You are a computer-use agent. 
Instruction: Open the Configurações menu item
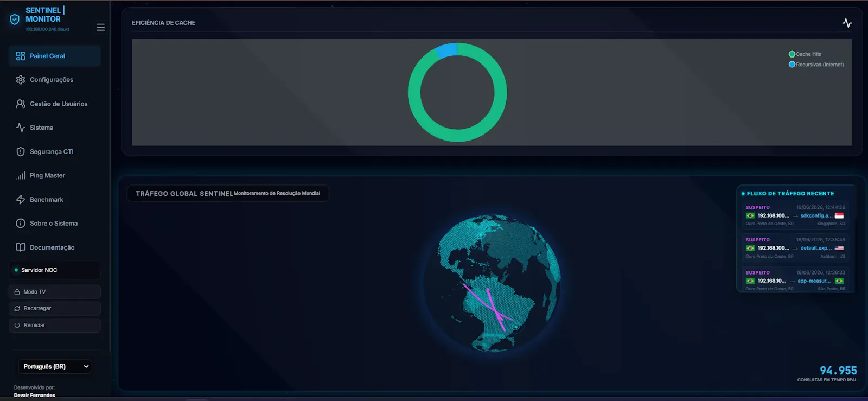click(x=55, y=80)
